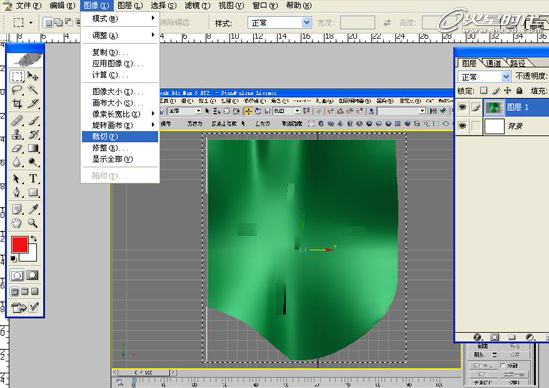Expand the 调整 submenu
The image size is (549, 388).
tap(120, 35)
